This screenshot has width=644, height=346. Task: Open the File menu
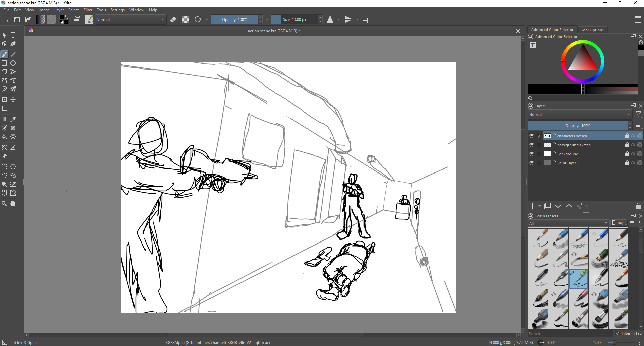(x=6, y=10)
